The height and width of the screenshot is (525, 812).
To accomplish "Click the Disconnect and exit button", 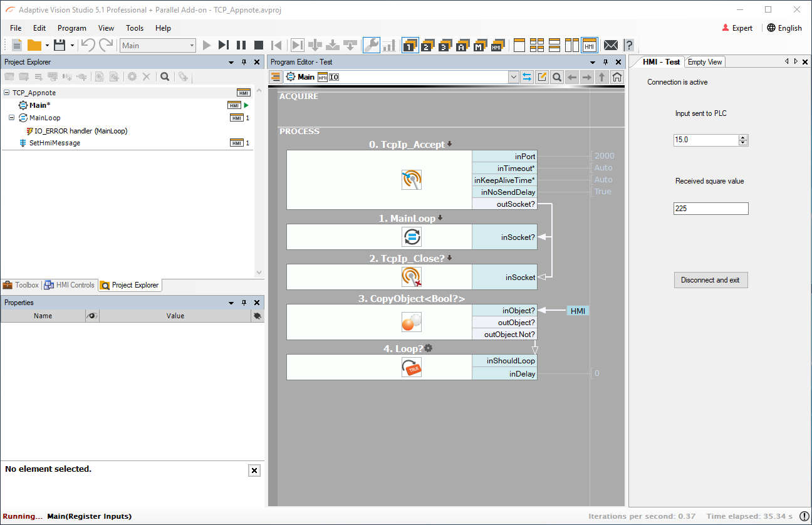I will pos(710,280).
